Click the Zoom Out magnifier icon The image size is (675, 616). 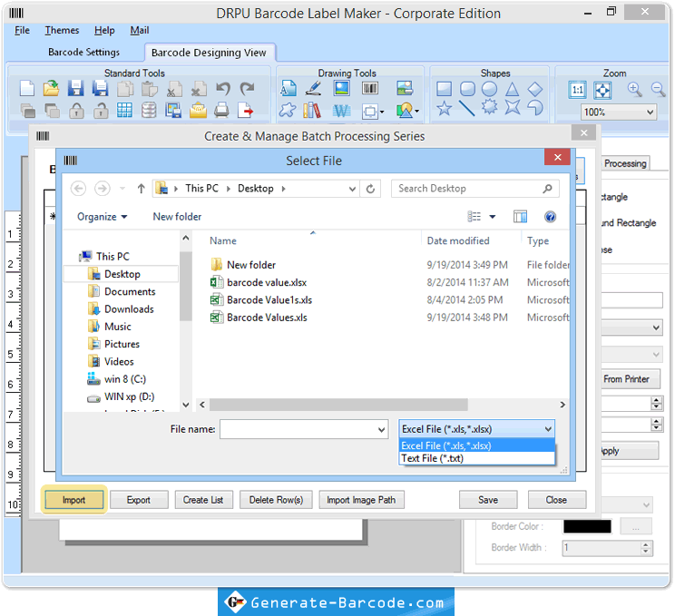pyautogui.click(x=658, y=90)
